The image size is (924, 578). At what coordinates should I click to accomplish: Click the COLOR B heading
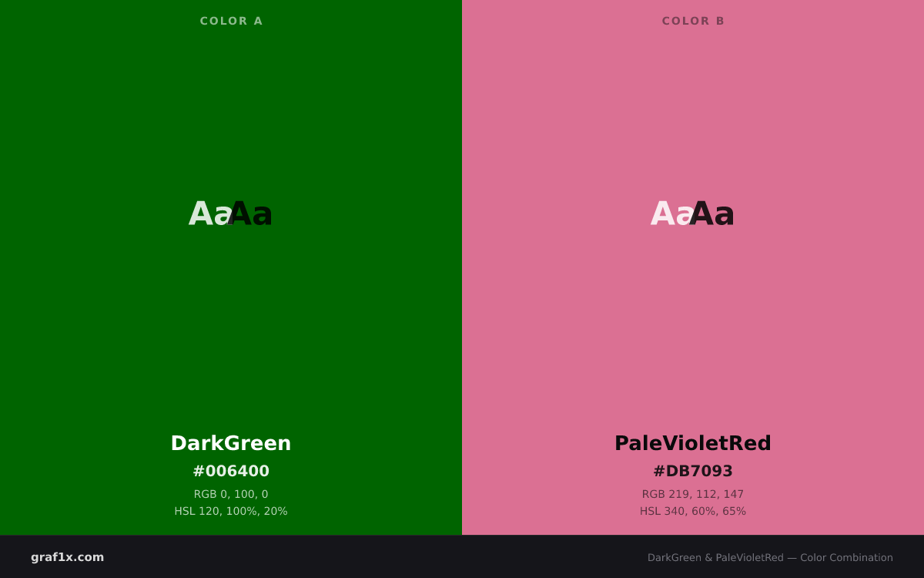[x=693, y=21]
